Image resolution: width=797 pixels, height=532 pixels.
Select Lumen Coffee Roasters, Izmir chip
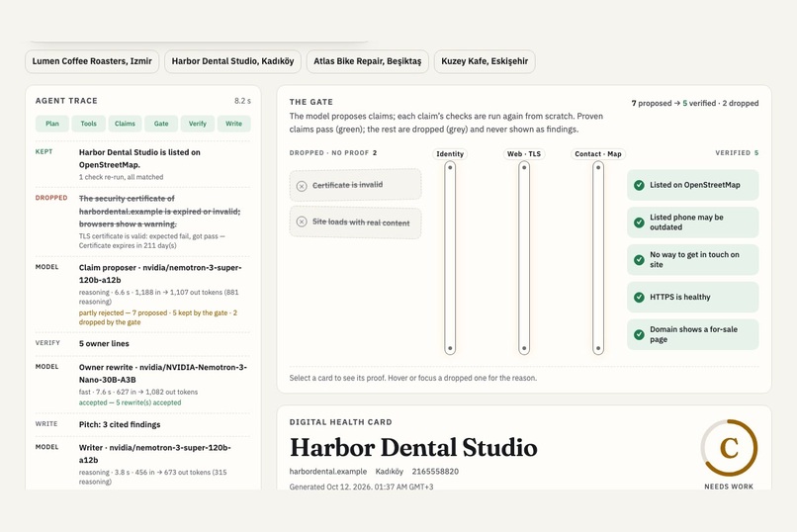[x=92, y=61]
